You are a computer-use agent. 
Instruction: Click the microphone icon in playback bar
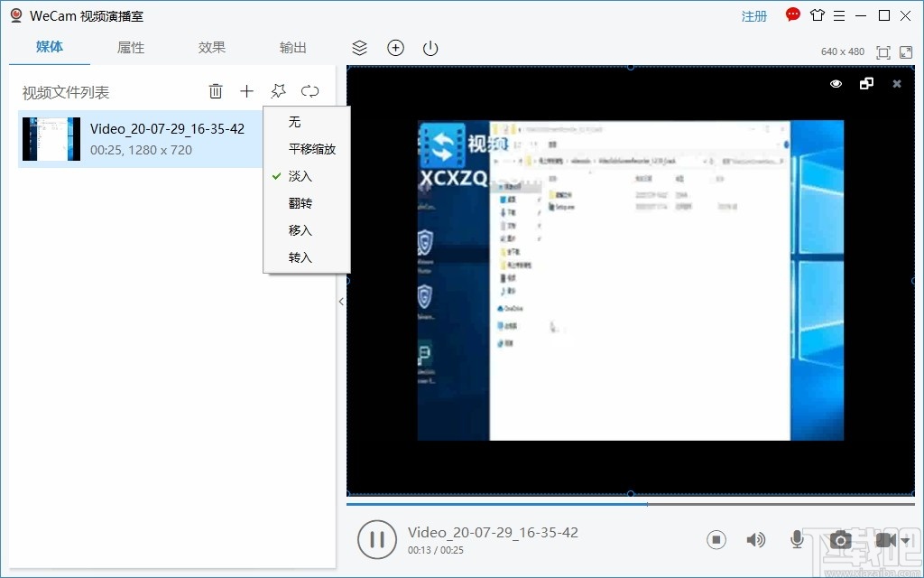tap(797, 539)
